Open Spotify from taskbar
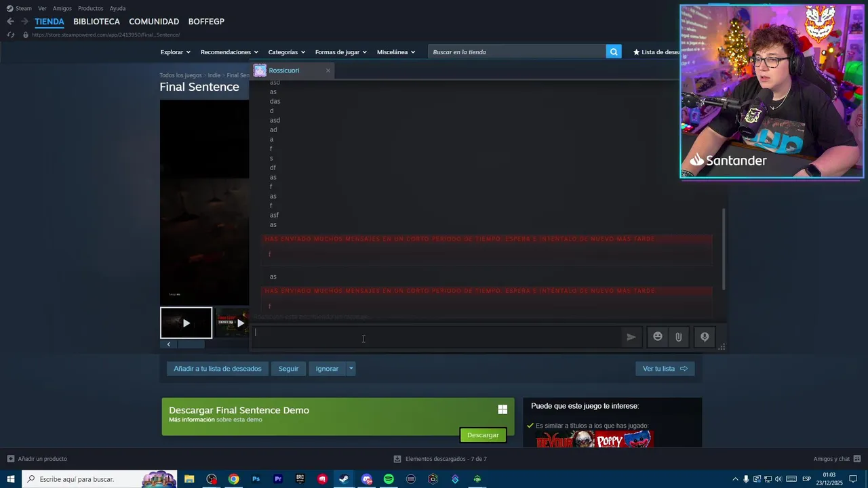Viewport: 868px width, 488px height. pos(389,479)
